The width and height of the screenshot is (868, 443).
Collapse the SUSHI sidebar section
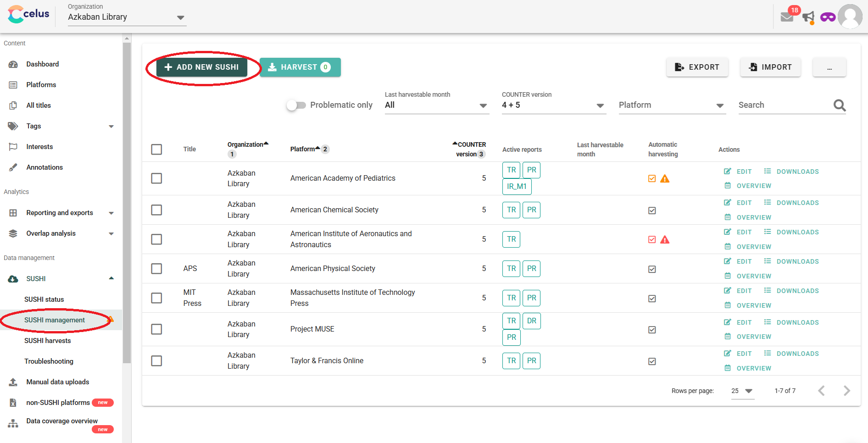click(111, 278)
